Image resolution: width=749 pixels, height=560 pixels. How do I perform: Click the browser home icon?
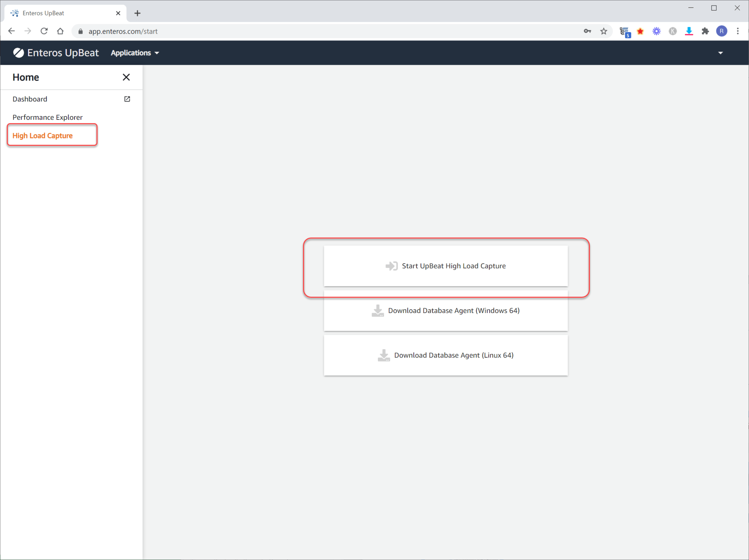point(60,31)
